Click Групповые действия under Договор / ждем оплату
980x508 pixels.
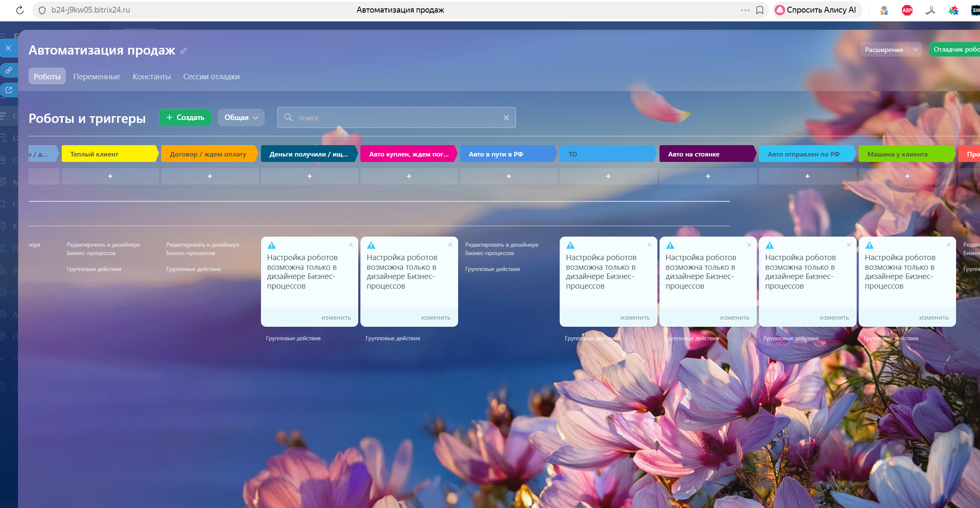click(193, 269)
